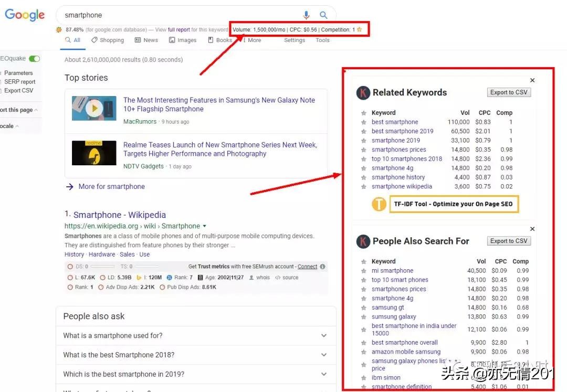567x392 pixels.
Task: Export People Also Search For to CSV
Action: [509, 241]
